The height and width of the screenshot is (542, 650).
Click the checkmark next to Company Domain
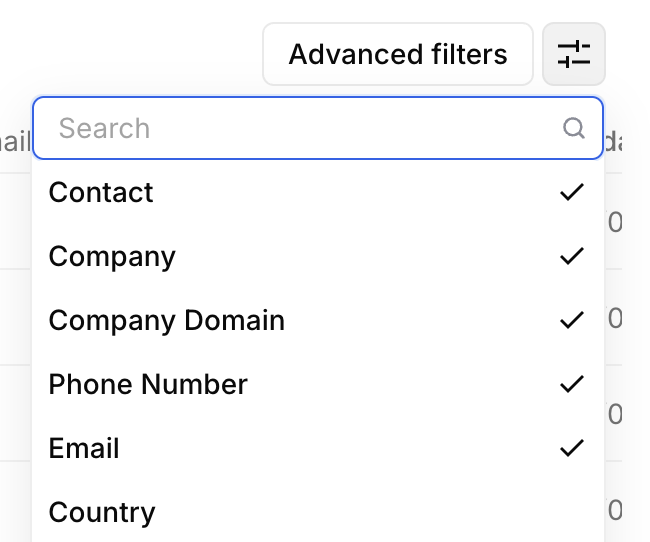572,320
